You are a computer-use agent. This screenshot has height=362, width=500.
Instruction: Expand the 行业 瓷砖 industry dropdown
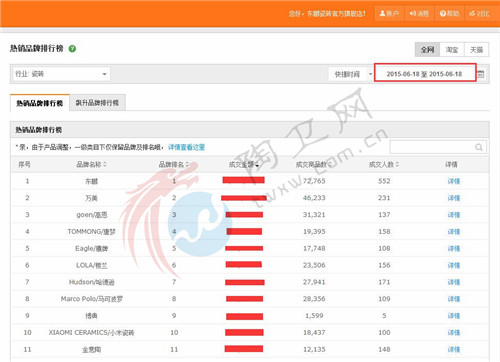tap(62, 74)
